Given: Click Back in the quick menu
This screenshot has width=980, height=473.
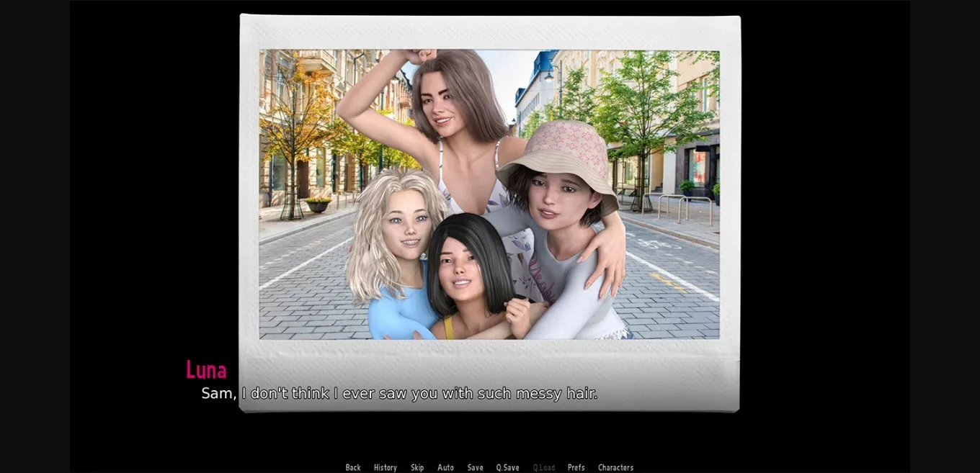Looking at the screenshot, I should [x=352, y=467].
